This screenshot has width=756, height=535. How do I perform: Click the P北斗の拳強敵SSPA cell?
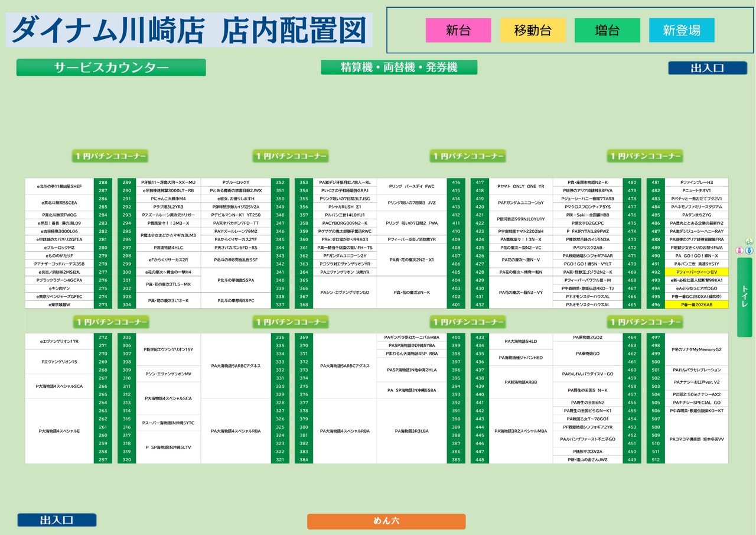(x=236, y=280)
